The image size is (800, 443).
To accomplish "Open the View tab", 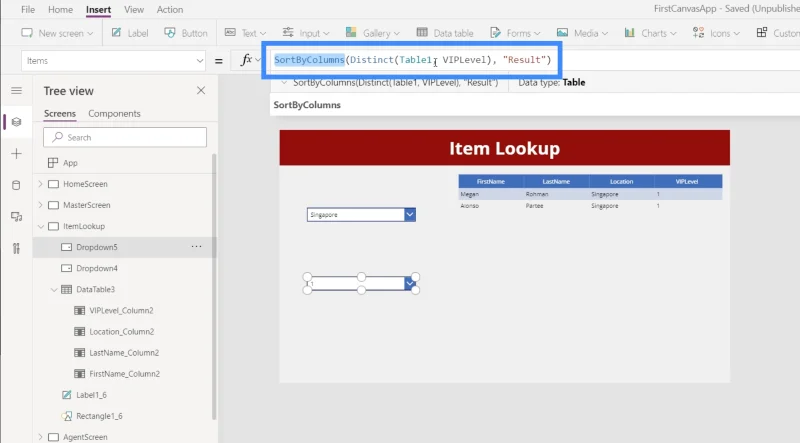I will click(x=134, y=9).
